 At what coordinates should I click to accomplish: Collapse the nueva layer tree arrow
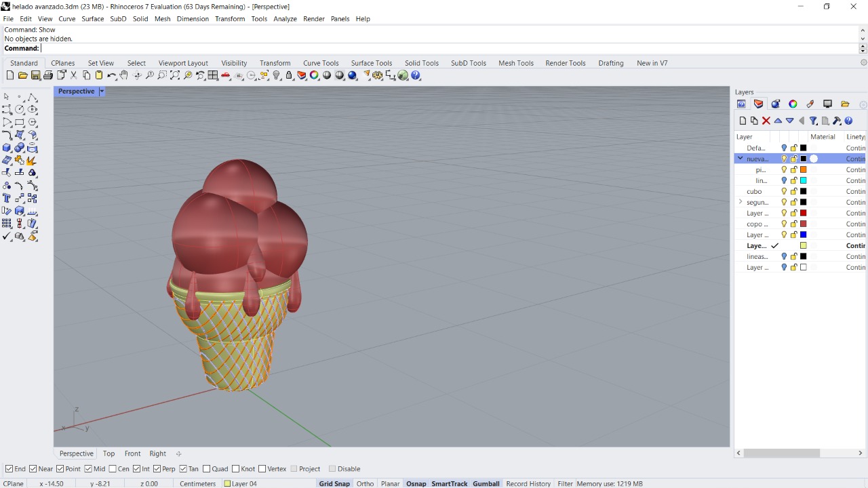(x=740, y=159)
